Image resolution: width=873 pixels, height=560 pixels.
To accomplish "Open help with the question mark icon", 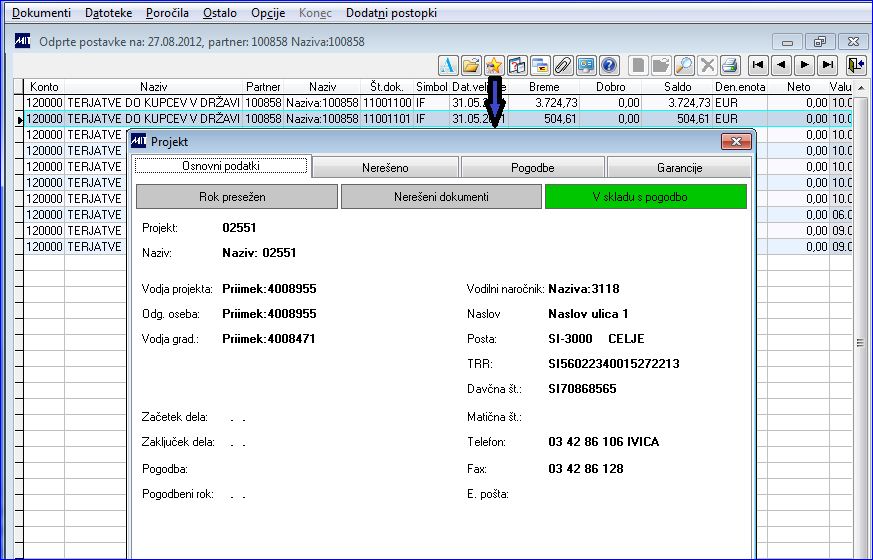I will coord(609,65).
